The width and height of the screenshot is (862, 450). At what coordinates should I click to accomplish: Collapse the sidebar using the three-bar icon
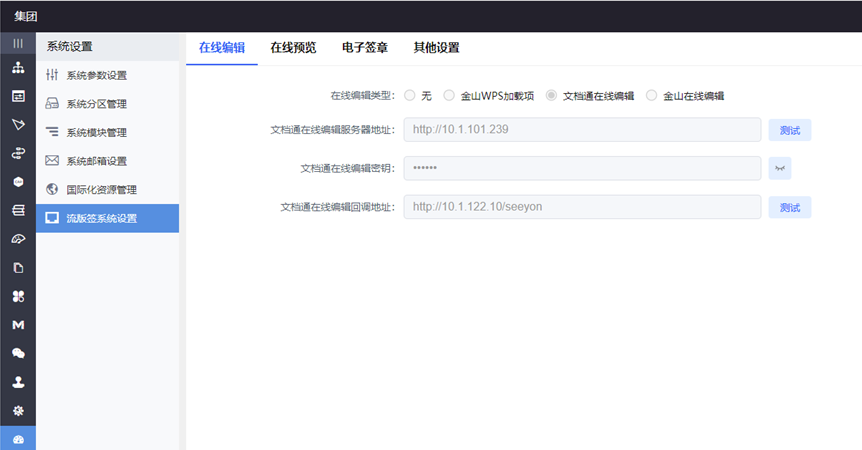[x=17, y=43]
